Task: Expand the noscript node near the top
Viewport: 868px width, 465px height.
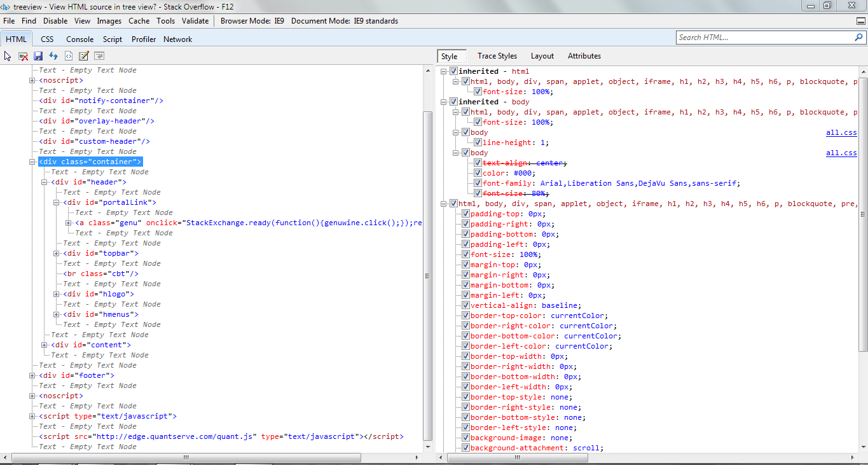Action: 31,80
